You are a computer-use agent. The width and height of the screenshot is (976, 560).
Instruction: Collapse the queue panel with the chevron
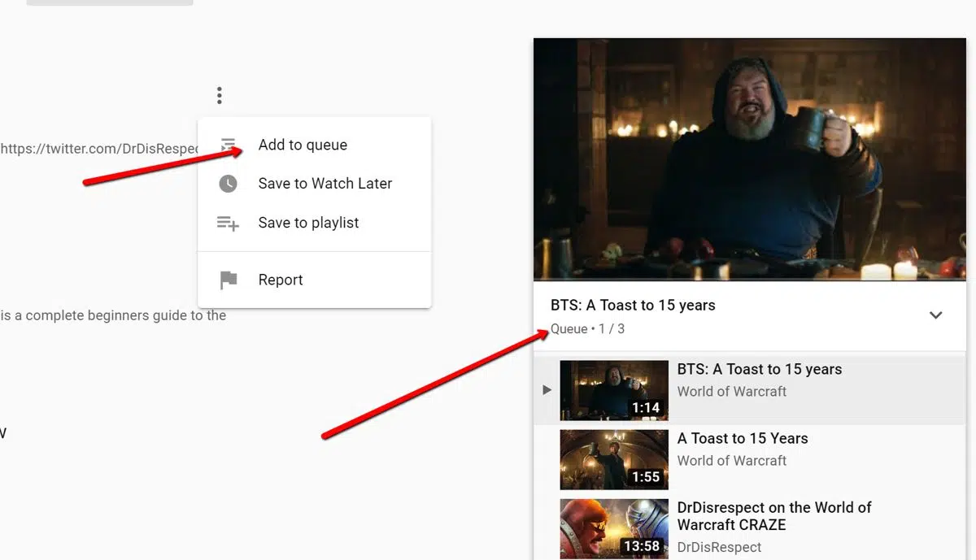(936, 315)
